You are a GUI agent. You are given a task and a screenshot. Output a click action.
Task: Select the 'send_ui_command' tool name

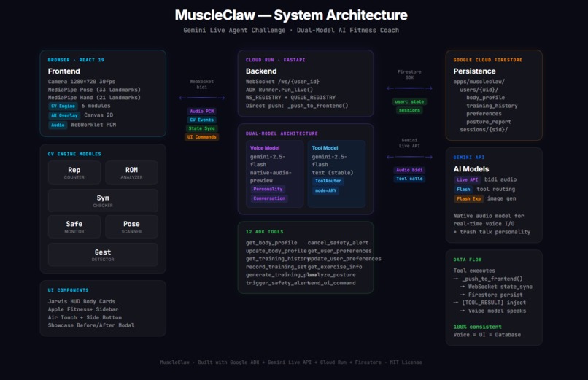(331, 283)
